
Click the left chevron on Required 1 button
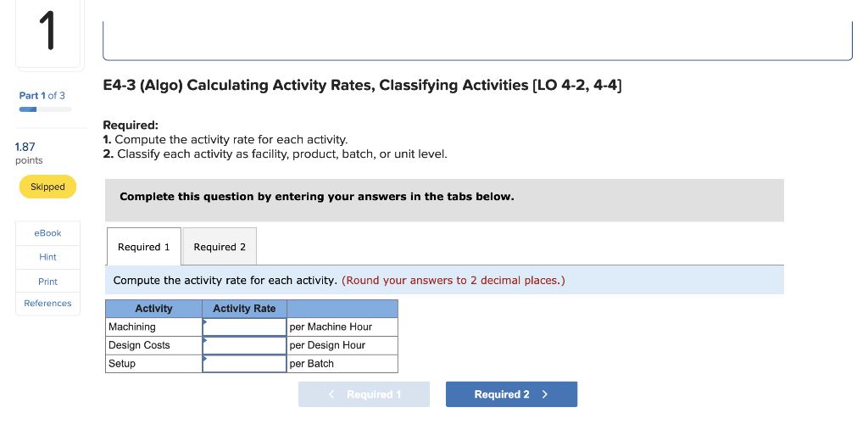pyautogui.click(x=331, y=394)
